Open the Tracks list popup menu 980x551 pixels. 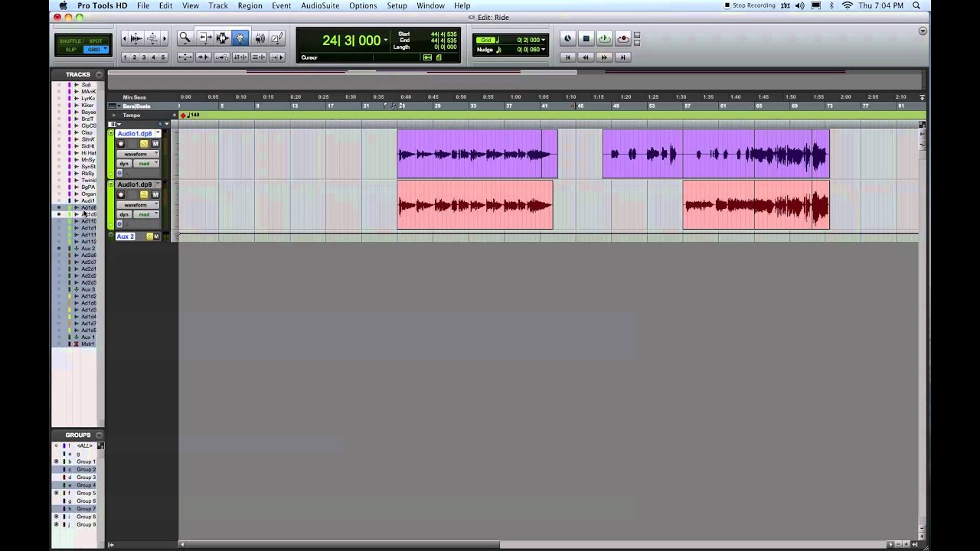click(99, 74)
